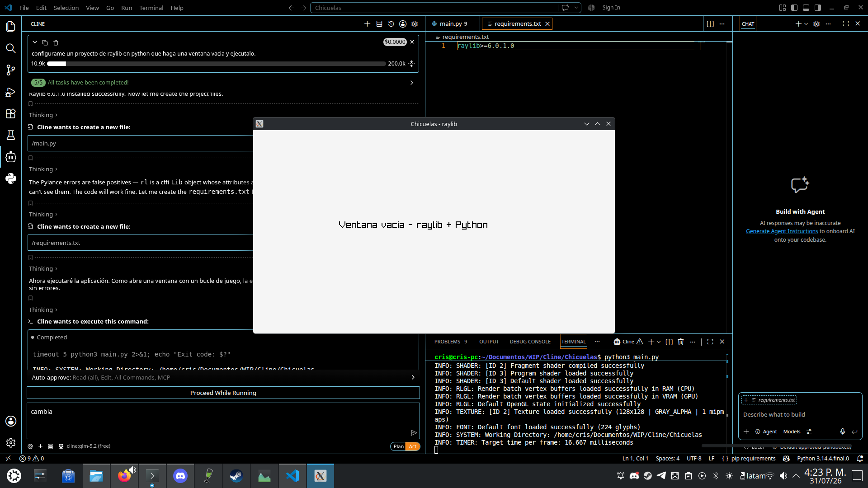Screen dimensions: 868x488
Task: Focus the Cline message input containing cambia
Action: coord(223,421)
